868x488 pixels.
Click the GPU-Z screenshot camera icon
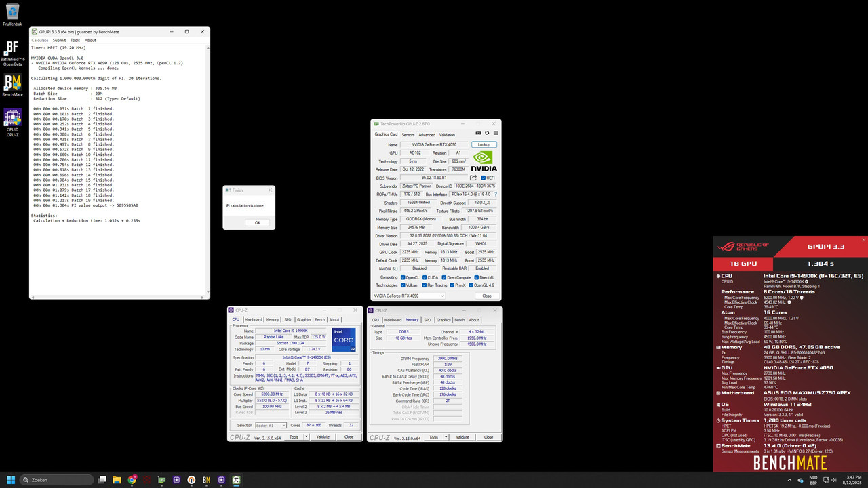tap(479, 133)
